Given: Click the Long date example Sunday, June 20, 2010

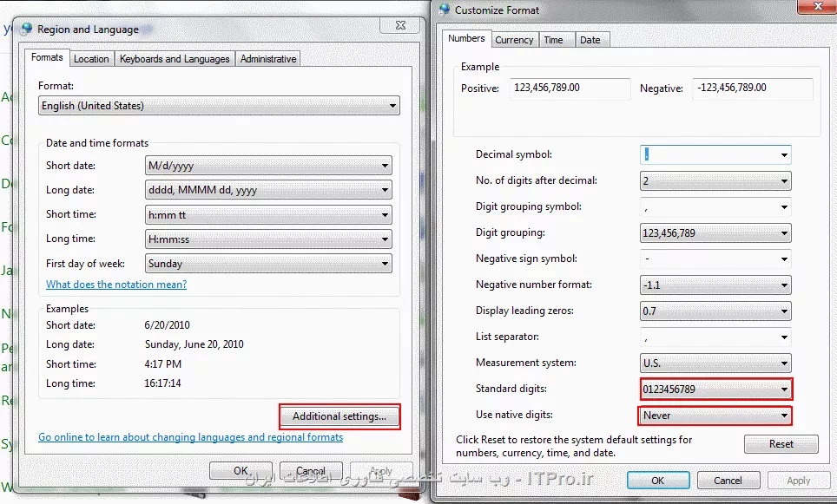Looking at the screenshot, I should click(194, 344).
